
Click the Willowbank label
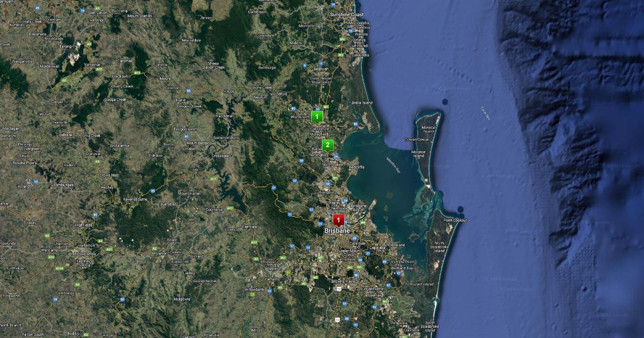[254, 289]
